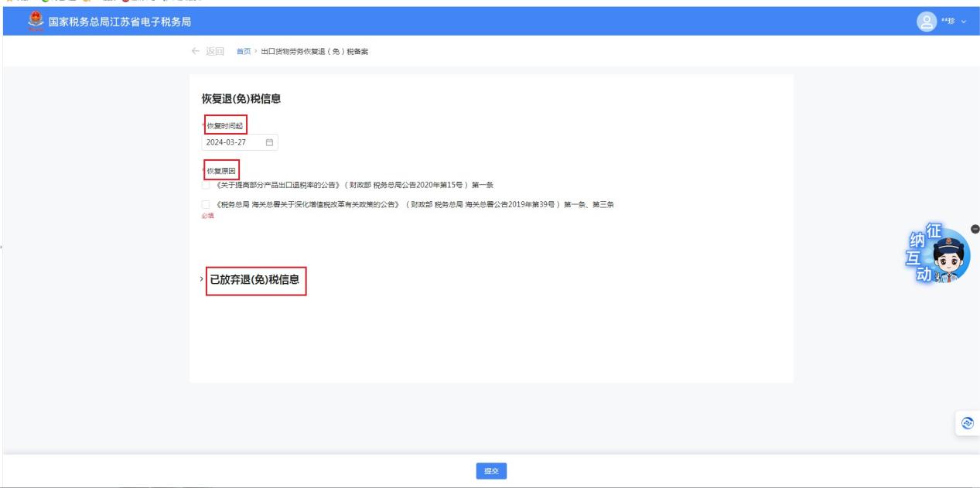Screen dimensions: 980x488
Task: Click the 出口货物劳务恢复退(免)税备案 breadcrumb item
Action: 313,51
